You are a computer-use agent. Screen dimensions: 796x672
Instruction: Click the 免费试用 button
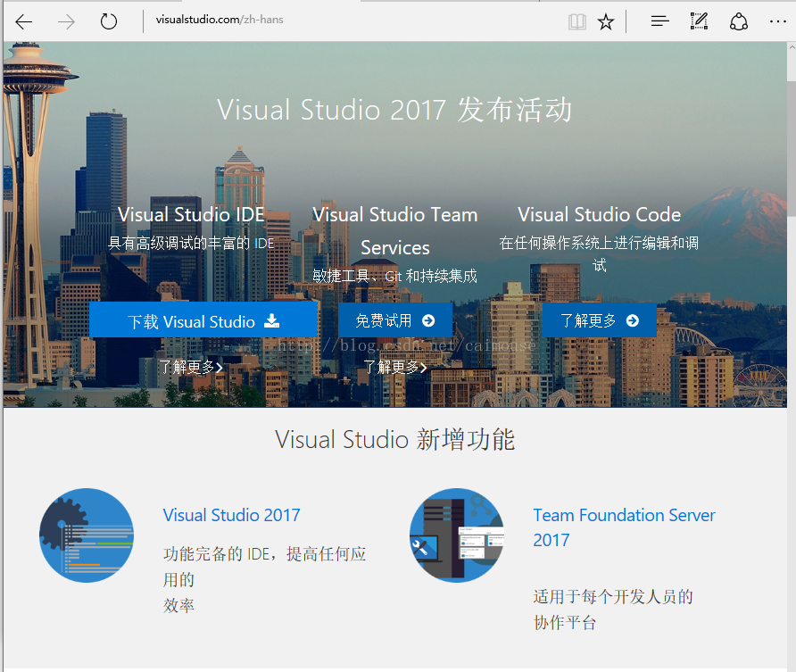(395, 320)
